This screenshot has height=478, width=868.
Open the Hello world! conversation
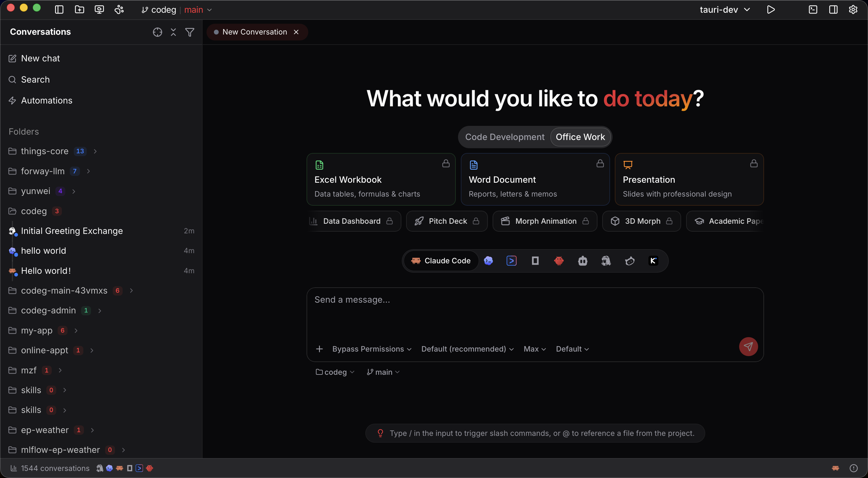point(101,271)
